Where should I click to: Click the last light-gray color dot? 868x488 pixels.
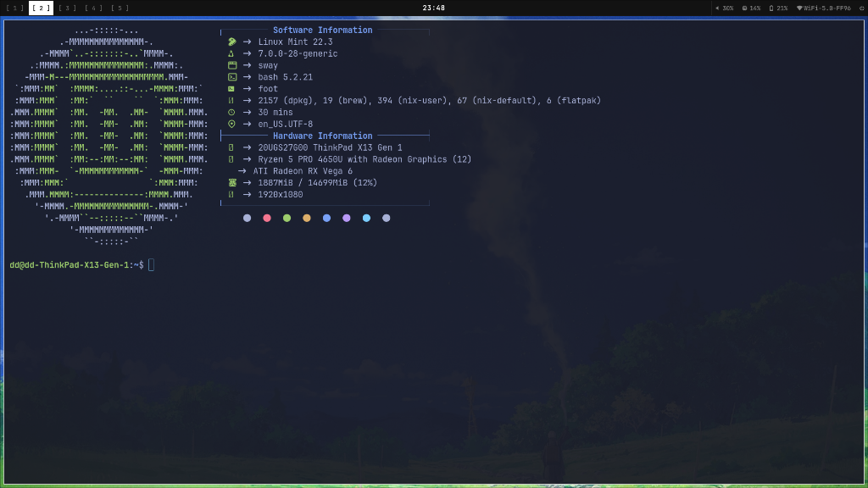(387, 218)
